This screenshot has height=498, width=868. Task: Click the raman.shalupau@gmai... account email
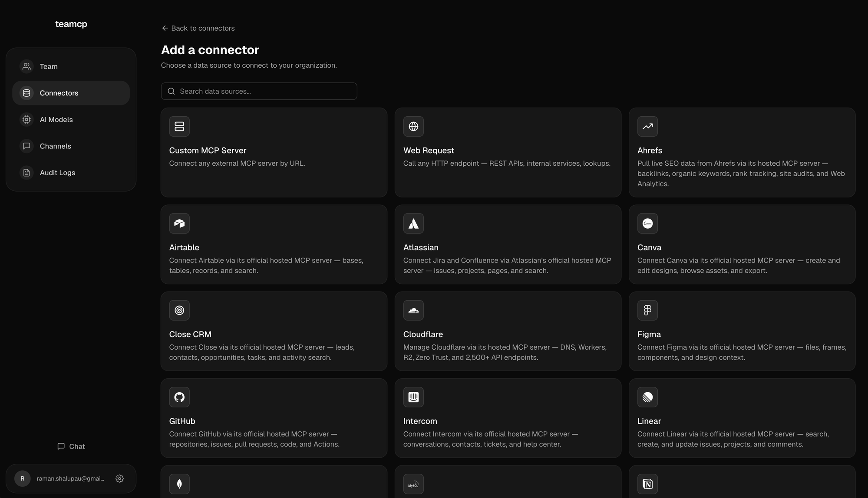pyautogui.click(x=70, y=478)
